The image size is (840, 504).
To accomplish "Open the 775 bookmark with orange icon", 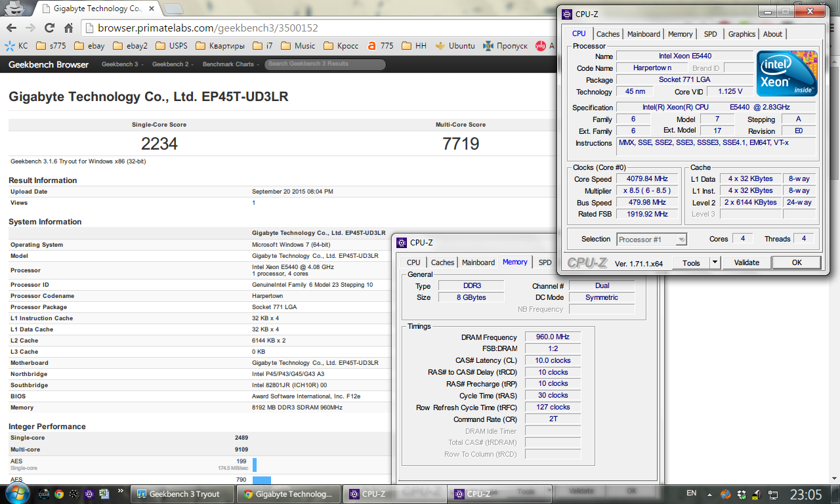I will click(381, 46).
